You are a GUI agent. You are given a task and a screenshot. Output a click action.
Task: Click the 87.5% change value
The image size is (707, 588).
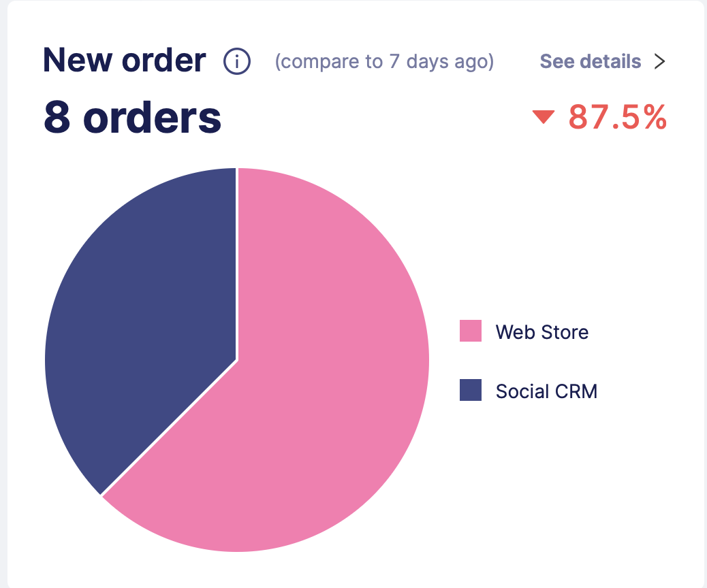(x=617, y=117)
